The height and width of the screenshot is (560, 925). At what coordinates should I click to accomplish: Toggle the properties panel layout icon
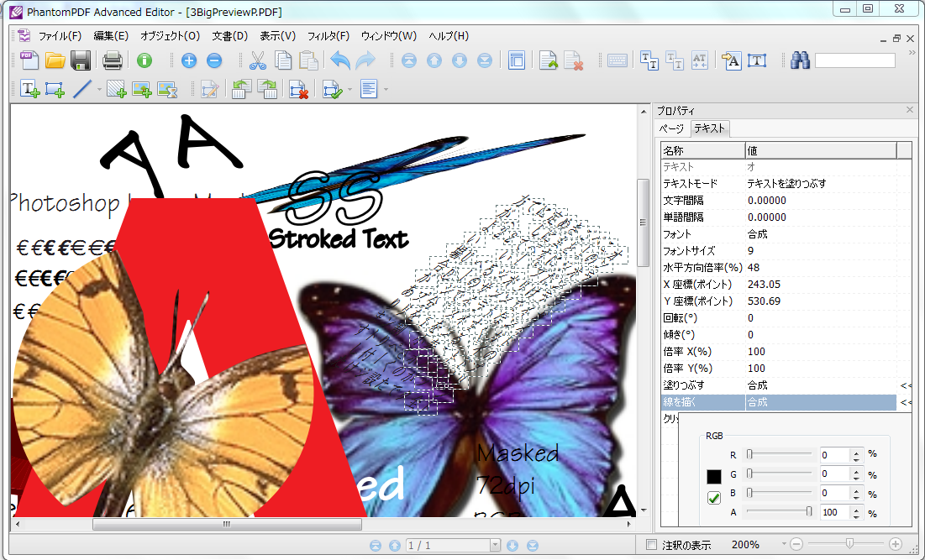pyautogui.click(x=516, y=60)
